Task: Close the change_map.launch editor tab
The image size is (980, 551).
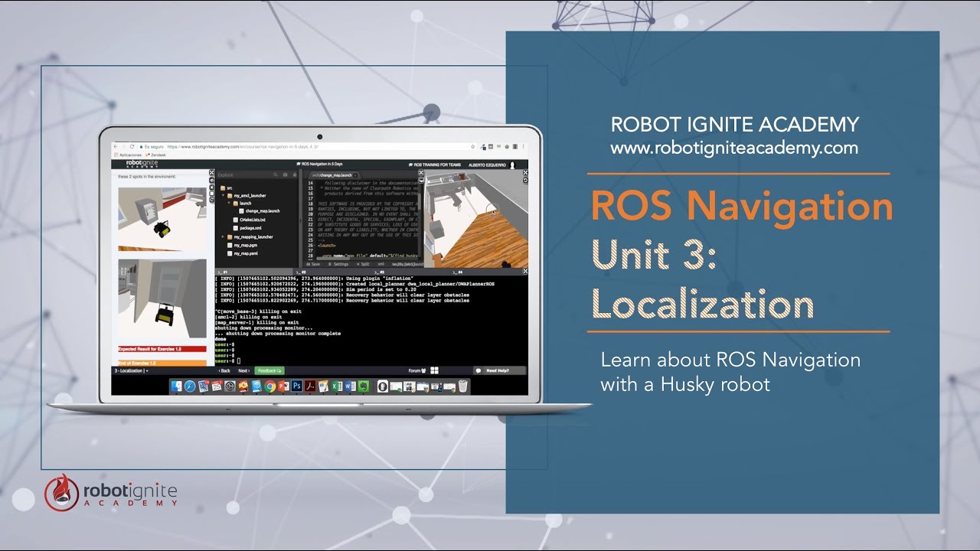Action: 355,175
